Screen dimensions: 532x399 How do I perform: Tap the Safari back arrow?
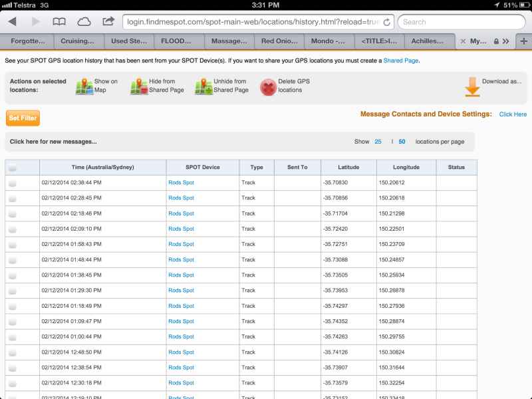[x=12, y=21]
